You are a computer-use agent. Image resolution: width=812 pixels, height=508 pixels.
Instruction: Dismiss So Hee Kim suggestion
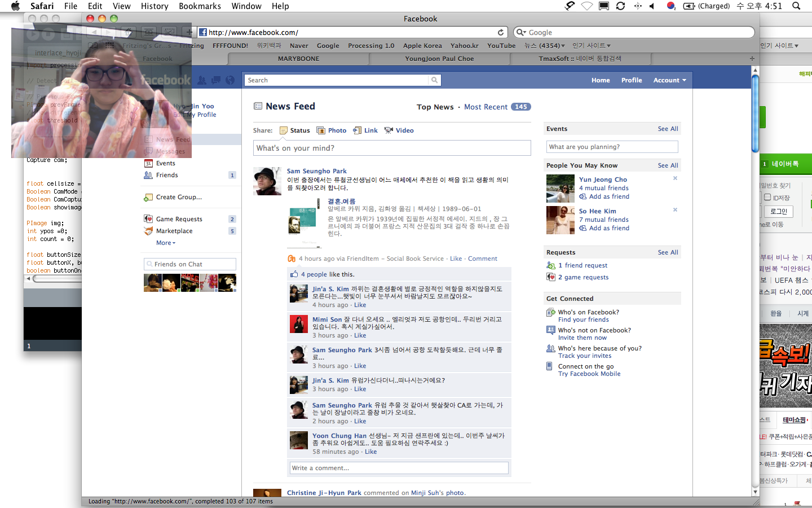point(675,210)
